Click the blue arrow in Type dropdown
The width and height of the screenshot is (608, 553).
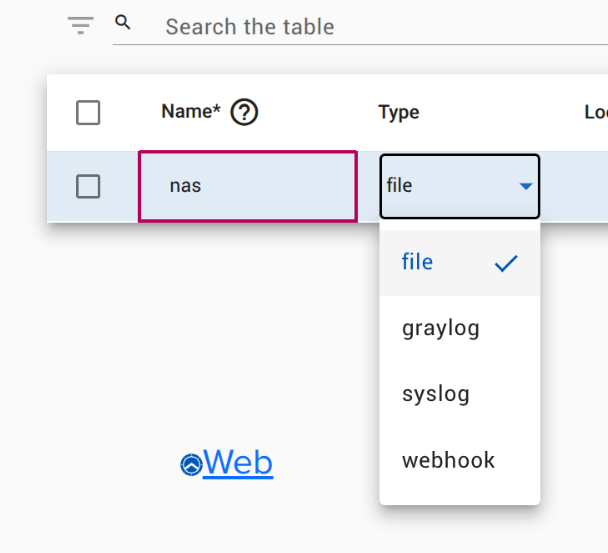coord(526,186)
